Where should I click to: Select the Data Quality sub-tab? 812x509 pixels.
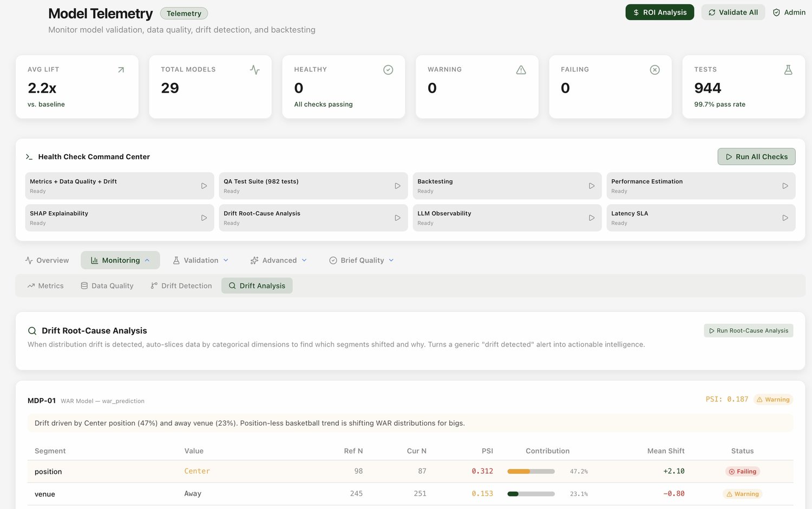107,286
